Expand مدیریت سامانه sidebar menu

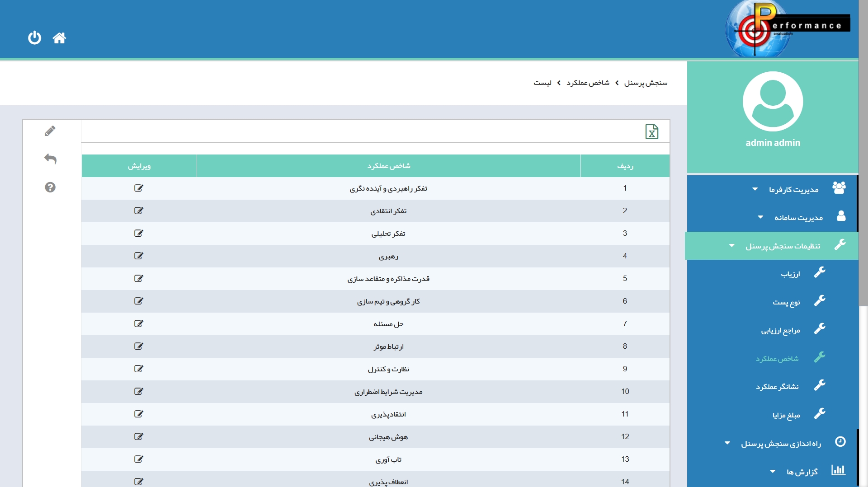pyautogui.click(x=798, y=217)
